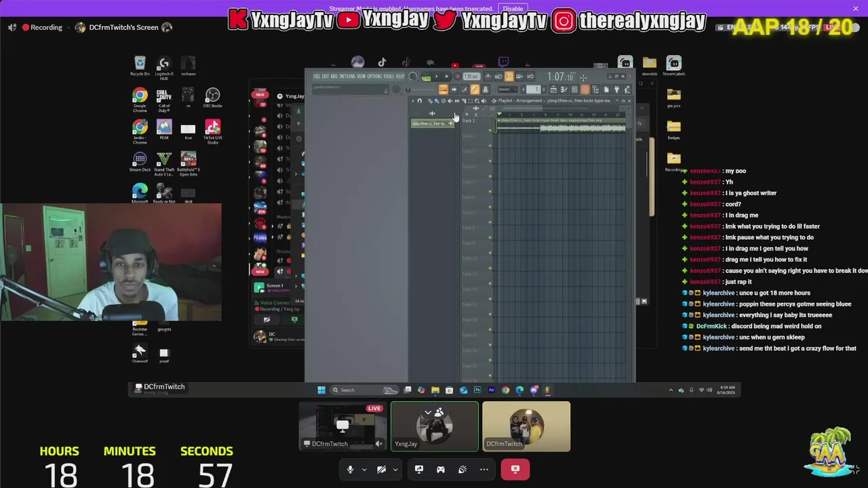Screen dimensions: 868x488
Task: Open the OPTIONS menu in FL Studio
Action: [x=375, y=77]
